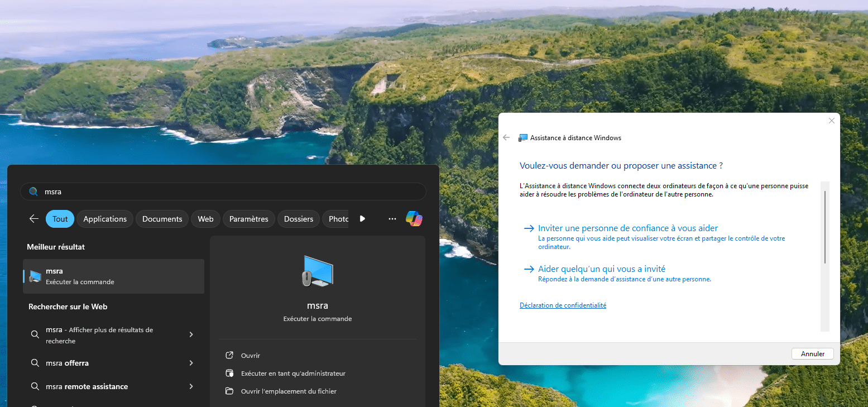The image size is (868, 407).
Task: Click the Assistance à distance Windows title icon
Action: point(524,137)
